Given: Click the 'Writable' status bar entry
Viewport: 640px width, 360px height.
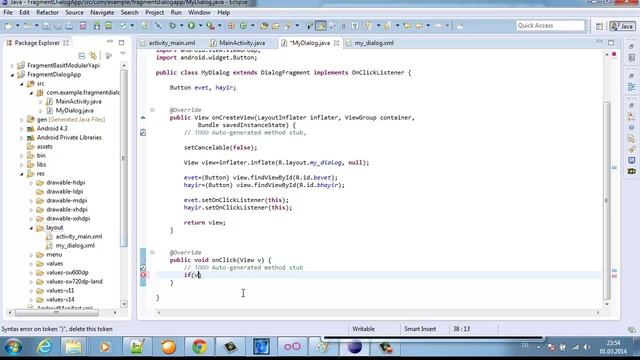Looking at the screenshot, I should click(x=363, y=329).
